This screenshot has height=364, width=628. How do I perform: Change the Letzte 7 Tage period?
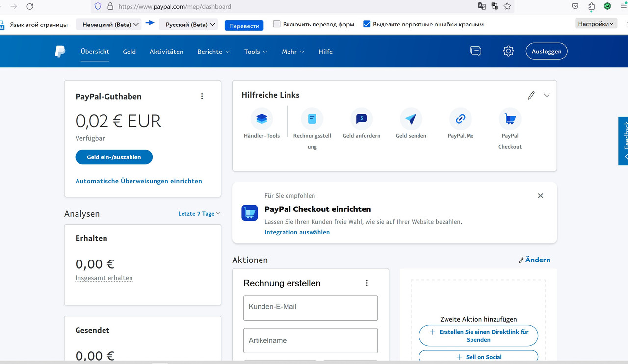[x=199, y=214]
